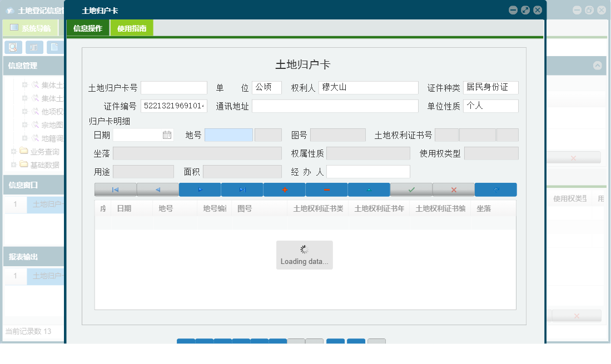
Task: Expand the 地籍调 tree node
Action: click(x=24, y=138)
